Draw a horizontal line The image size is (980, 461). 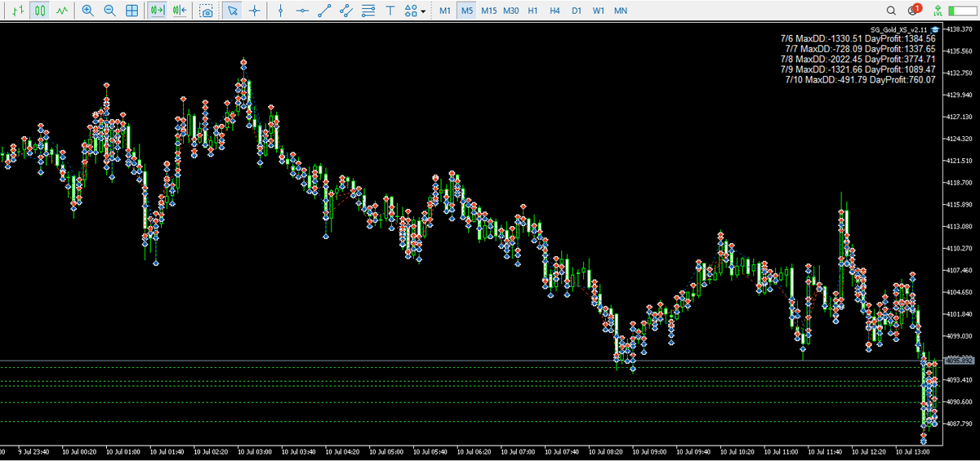tap(302, 11)
